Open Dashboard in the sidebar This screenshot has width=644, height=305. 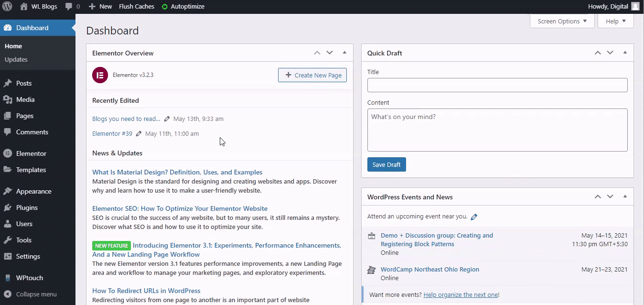(38, 28)
